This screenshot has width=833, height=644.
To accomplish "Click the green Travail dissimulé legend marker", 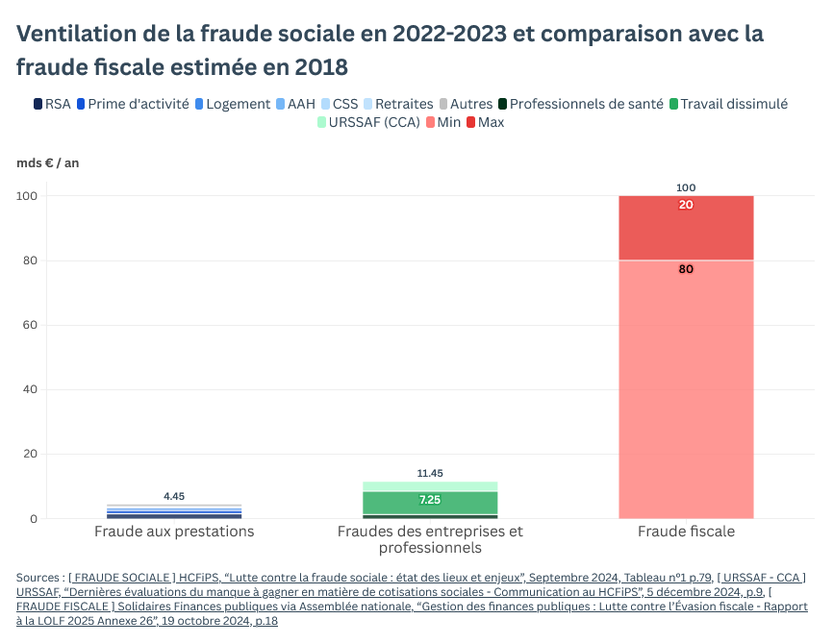I will click(673, 104).
